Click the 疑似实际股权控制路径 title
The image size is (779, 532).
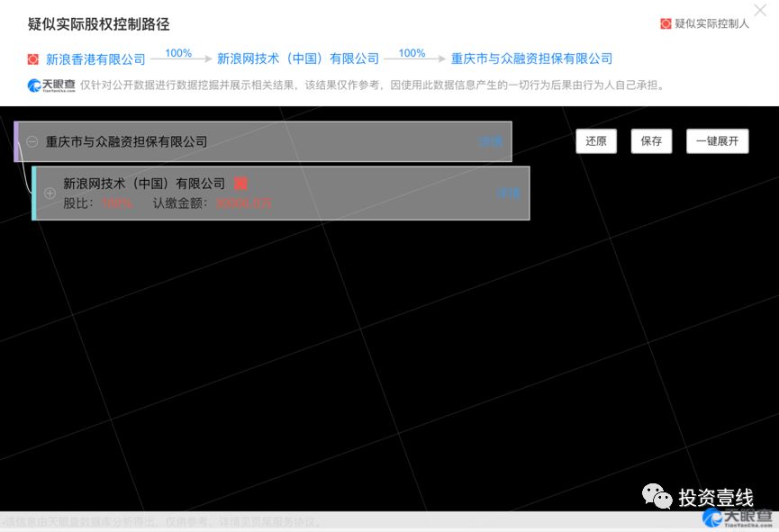(98, 23)
